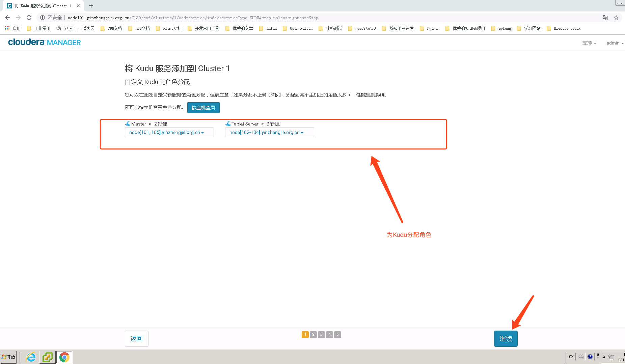This screenshot has height=364, width=625.
Task: Expand the admin user menu
Action: click(615, 43)
